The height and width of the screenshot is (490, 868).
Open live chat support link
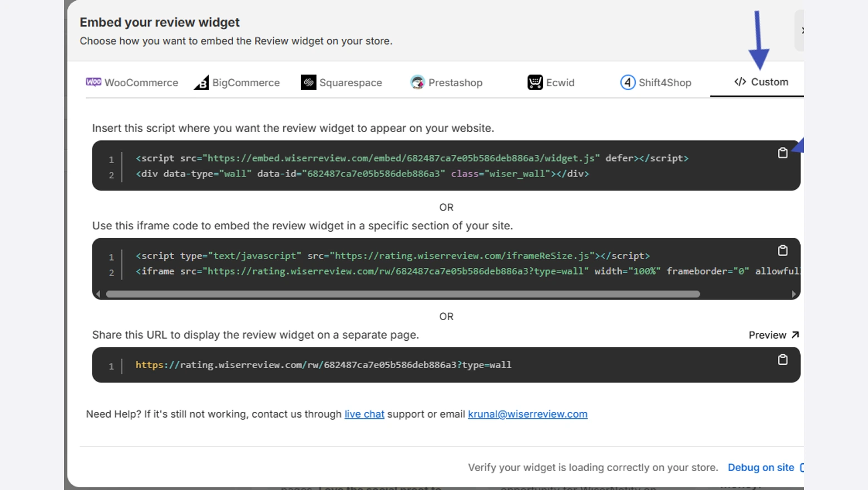point(364,414)
